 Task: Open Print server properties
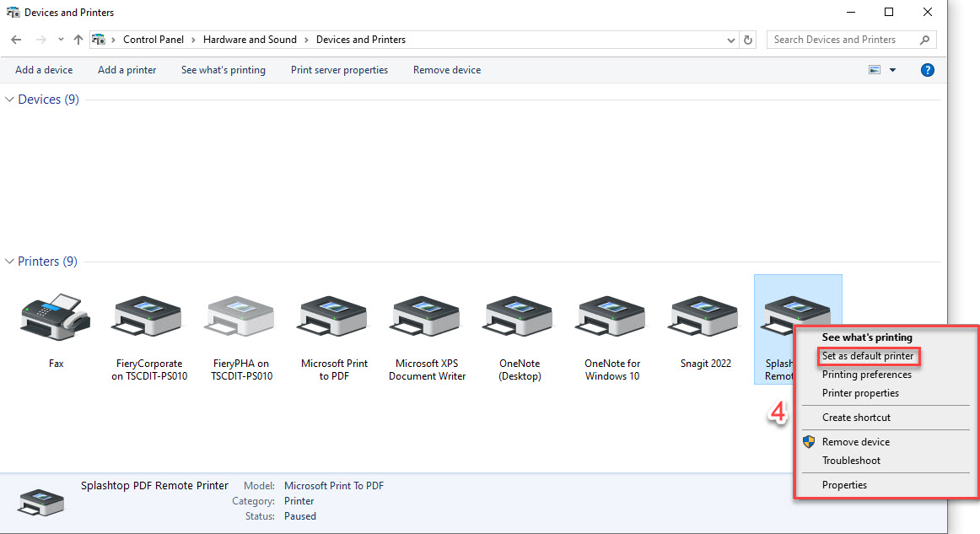[x=339, y=70]
